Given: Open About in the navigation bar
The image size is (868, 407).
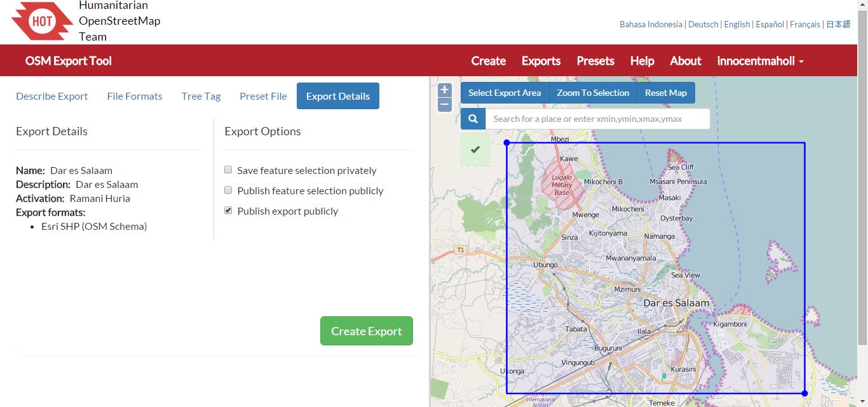Looking at the screenshot, I should 686,61.
